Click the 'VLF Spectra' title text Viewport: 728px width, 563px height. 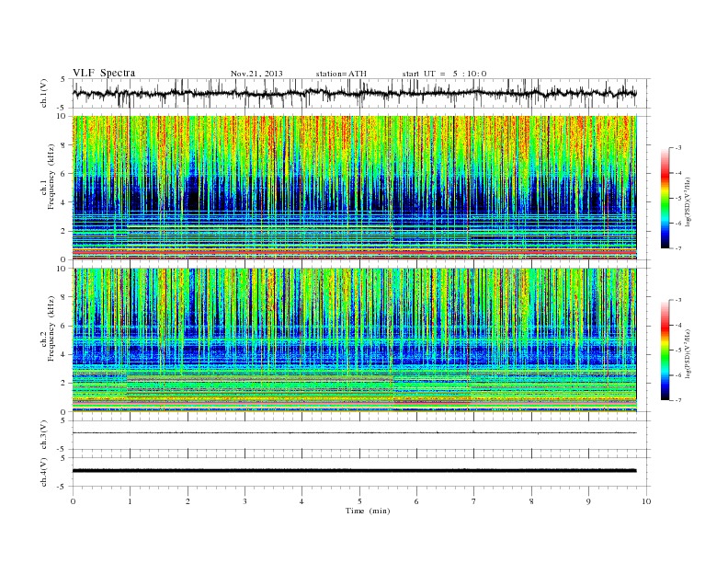click(104, 73)
